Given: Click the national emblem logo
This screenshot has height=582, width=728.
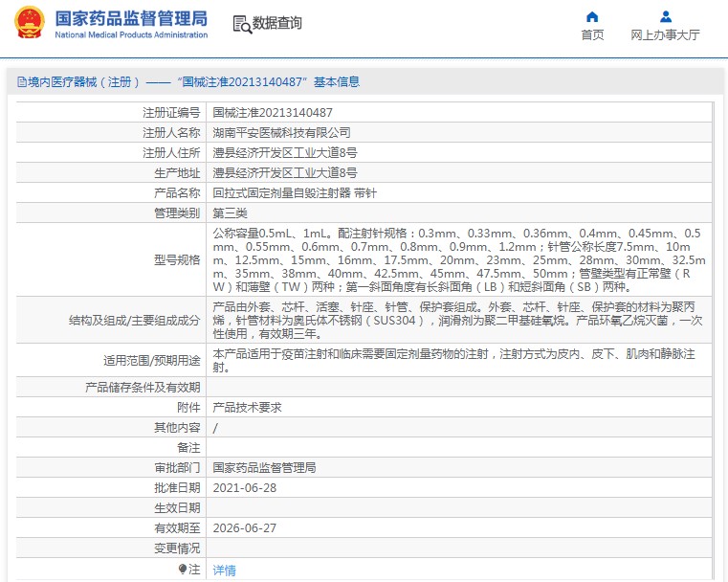Looking at the screenshot, I should [x=30, y=22].
